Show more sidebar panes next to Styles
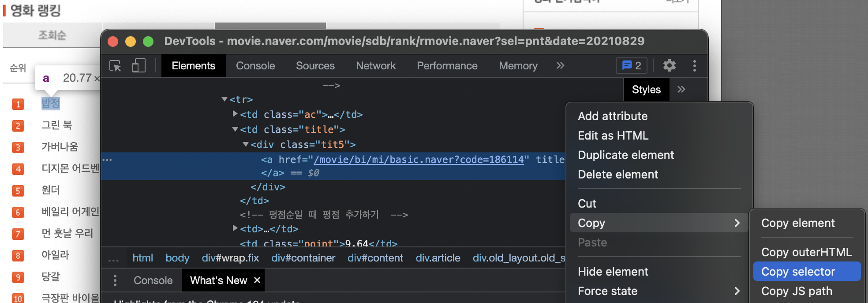This screenshot has height=303, width=868. pos(681,89)
